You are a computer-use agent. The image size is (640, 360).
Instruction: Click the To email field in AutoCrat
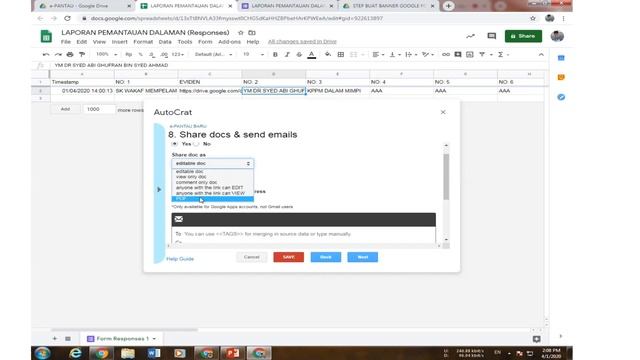coord(304,234)
